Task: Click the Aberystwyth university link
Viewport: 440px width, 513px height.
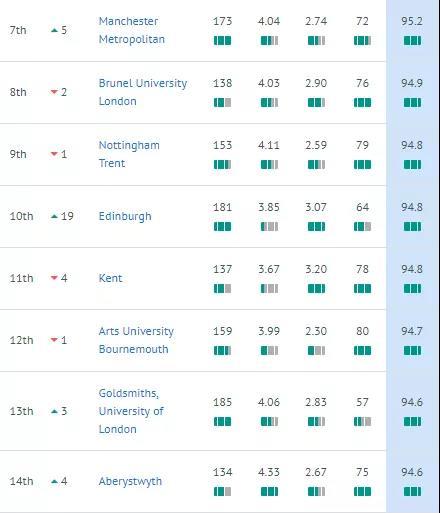Action: tap(130, 481)
